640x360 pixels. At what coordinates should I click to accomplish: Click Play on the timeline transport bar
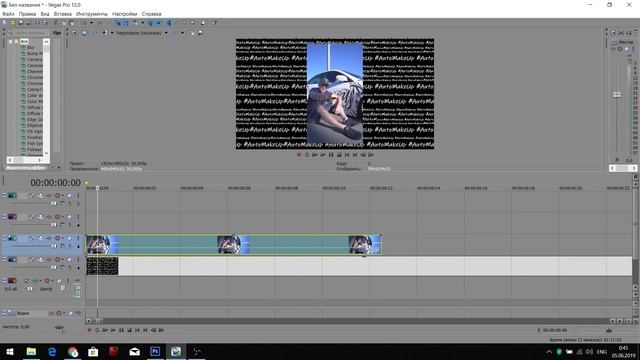click(x=113, y=330)
